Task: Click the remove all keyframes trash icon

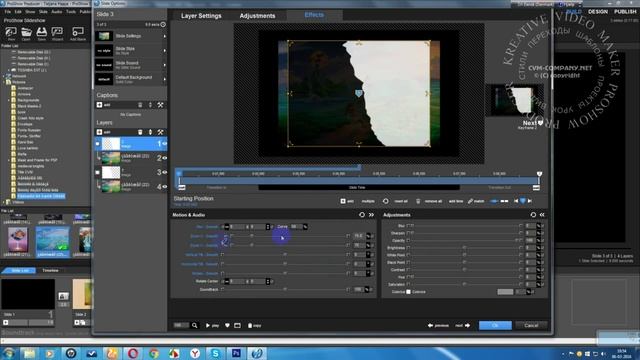Action: (418, 201)
